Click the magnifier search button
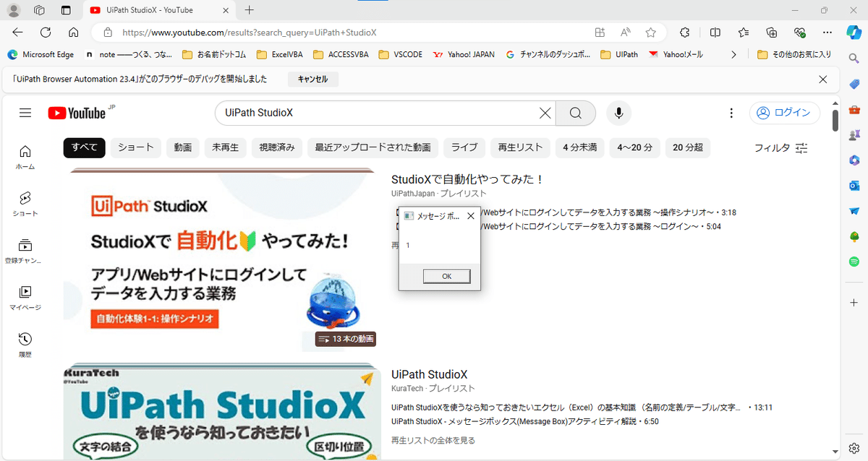The height and width of the screenshot is (461, 868). point(576,113)
